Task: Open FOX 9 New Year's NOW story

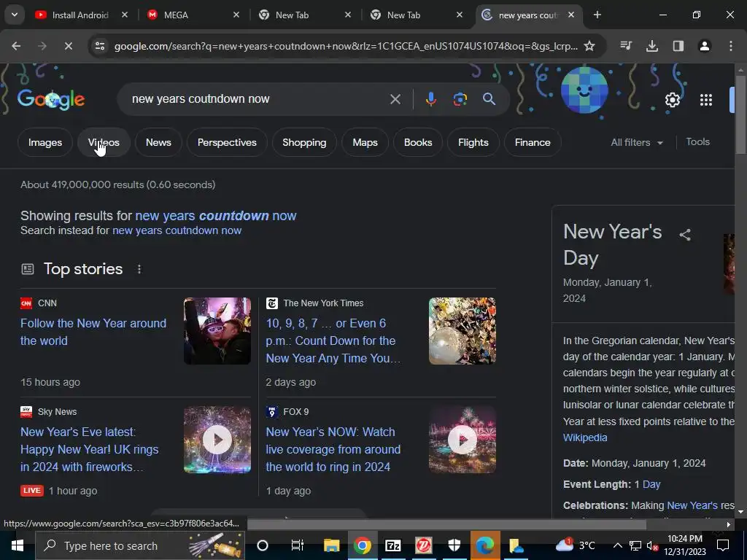Action: click(333, 449)
